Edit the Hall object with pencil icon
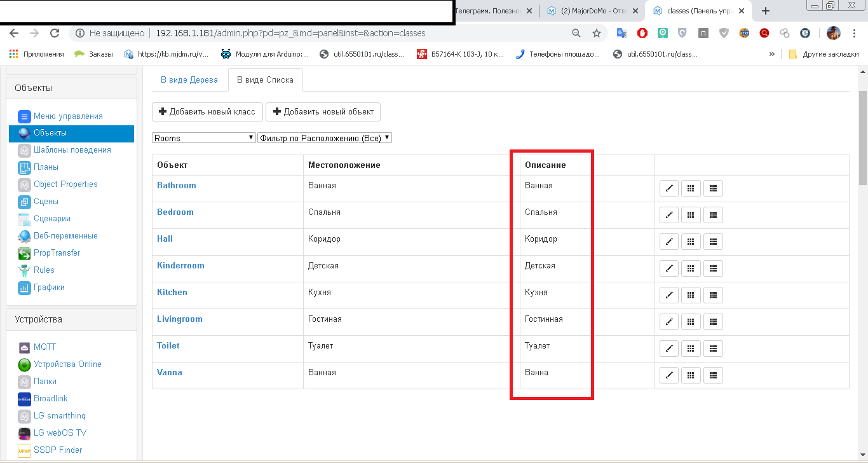868x463 pixels. click(x=669, y=242)
